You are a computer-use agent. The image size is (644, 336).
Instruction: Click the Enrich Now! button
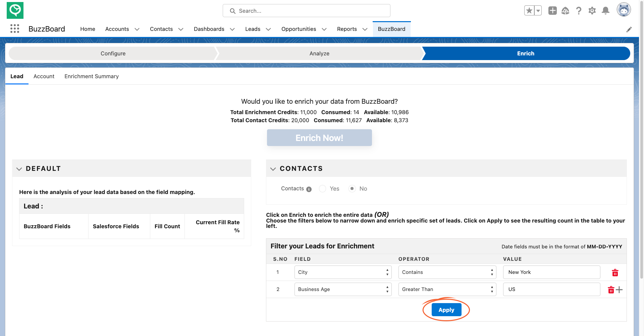point(319,138)
